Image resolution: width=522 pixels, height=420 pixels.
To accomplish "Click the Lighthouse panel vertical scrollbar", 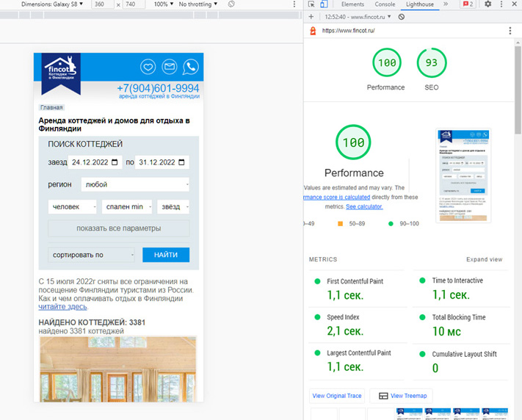I will (518, 90).
